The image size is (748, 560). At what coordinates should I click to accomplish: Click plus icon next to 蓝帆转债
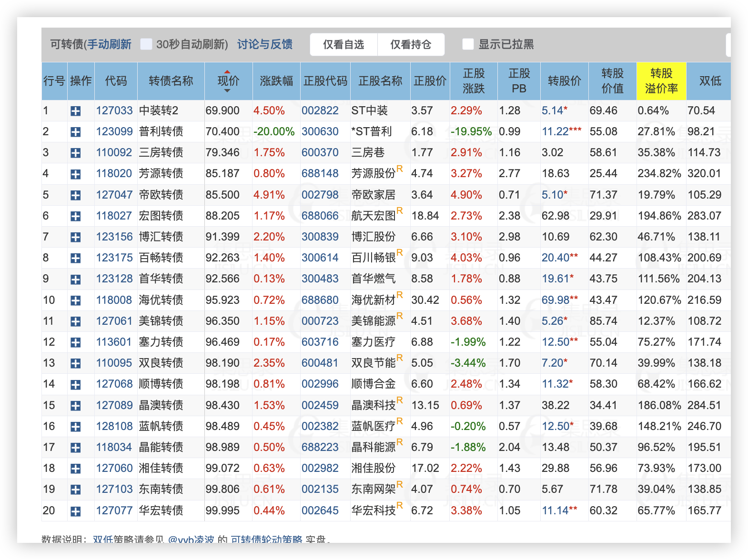(75, 427)
